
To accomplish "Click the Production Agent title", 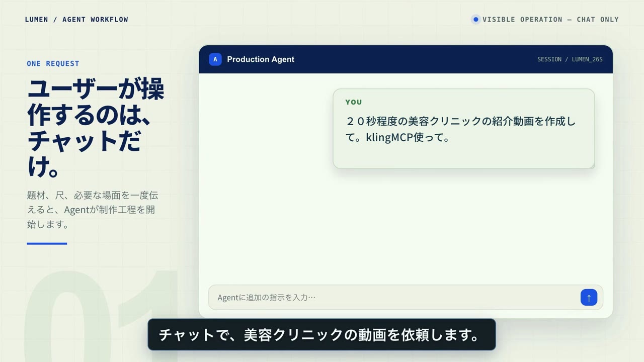I will pos(261,59).
